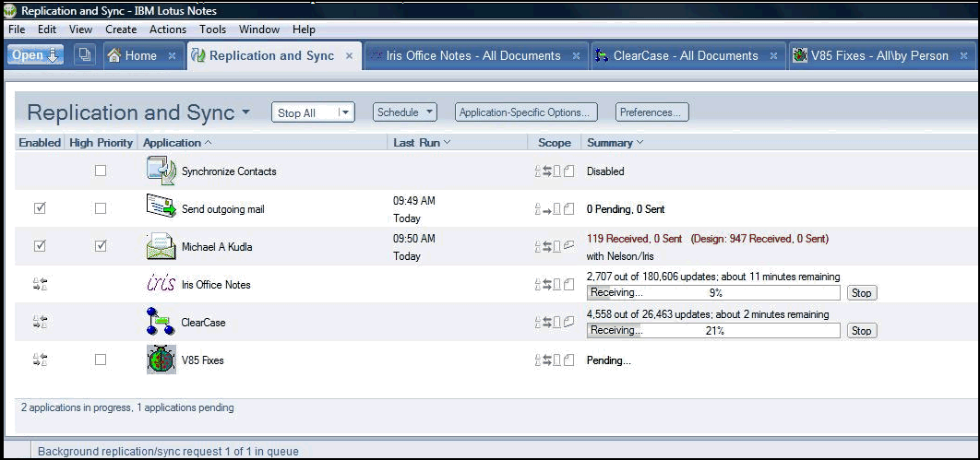The width and height of the screenshot is (980, 460).
Task: Open the Schedule dropdown menu
Action: pos(405,112)
